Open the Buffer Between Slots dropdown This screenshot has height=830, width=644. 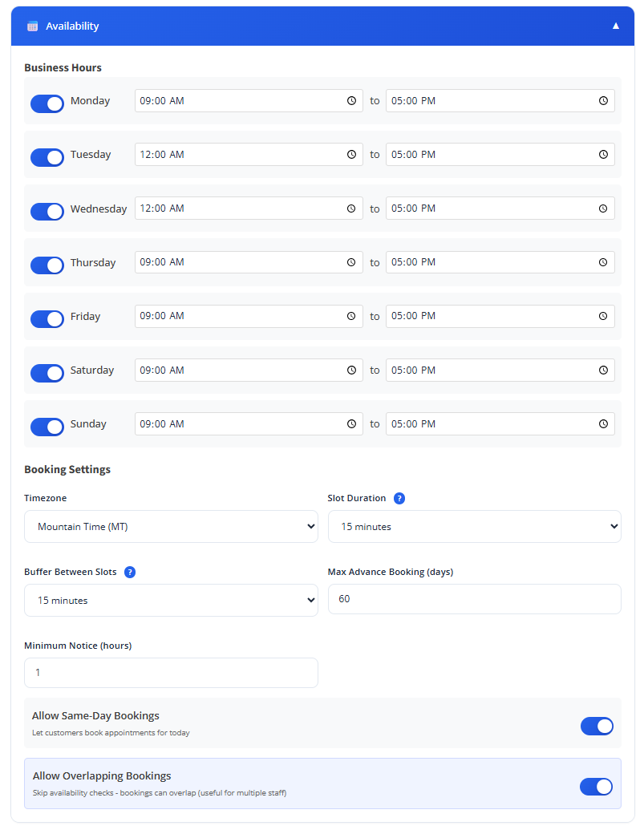(x=171, y=601)
